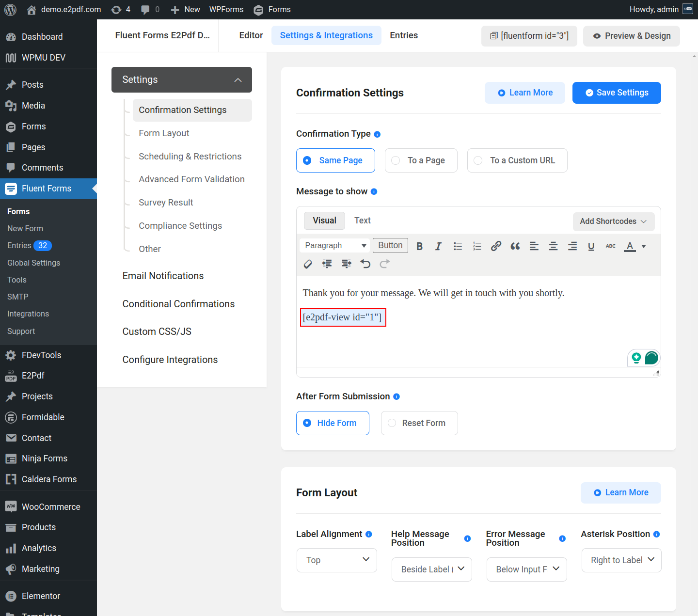Image resolution: width=698 pixels, height=616 pixels.
Task: Select the Reset Form radio option
Action: pos(419,423)
